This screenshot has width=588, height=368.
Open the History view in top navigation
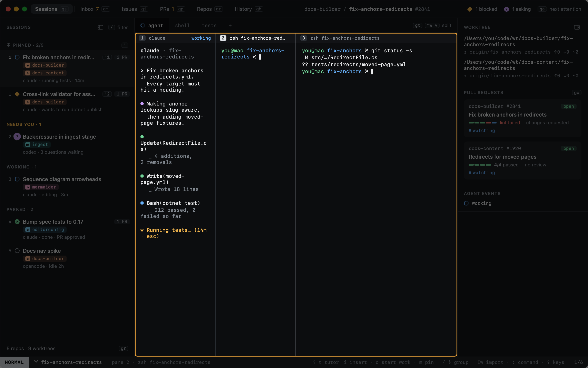click(x=248, y=9)
